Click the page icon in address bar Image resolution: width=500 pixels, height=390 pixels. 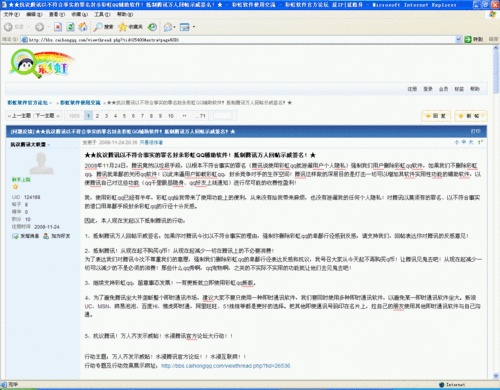pos(24,40)
